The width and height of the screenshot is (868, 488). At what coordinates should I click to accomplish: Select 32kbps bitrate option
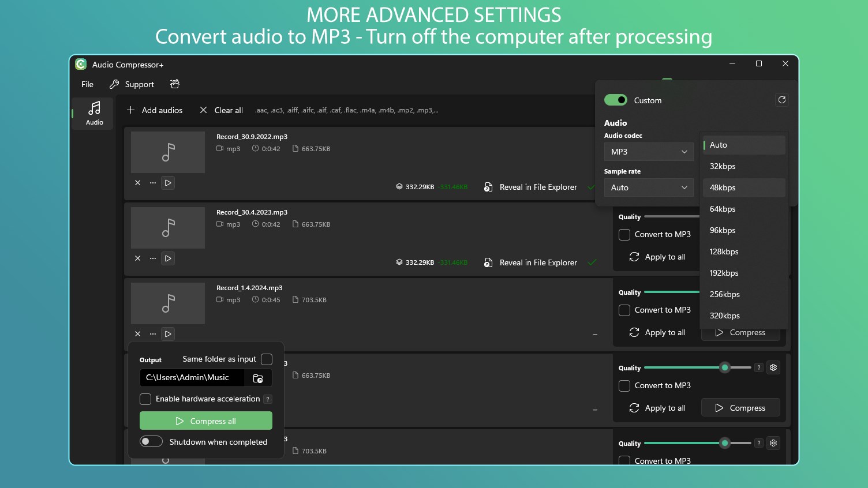point(744,166)
